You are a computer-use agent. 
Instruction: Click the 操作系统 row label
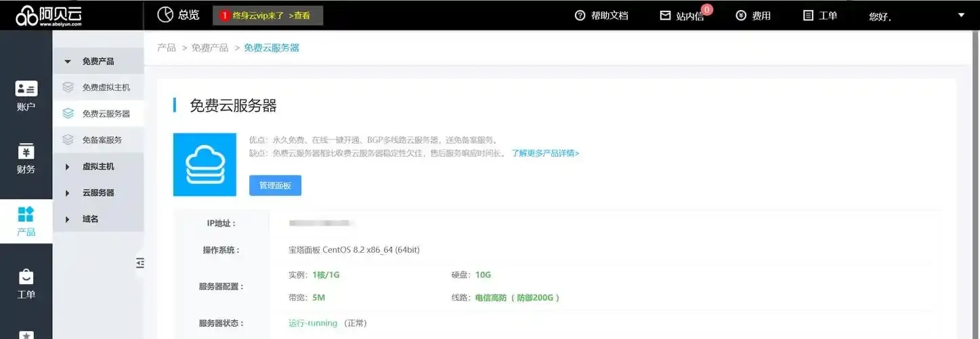221,250
